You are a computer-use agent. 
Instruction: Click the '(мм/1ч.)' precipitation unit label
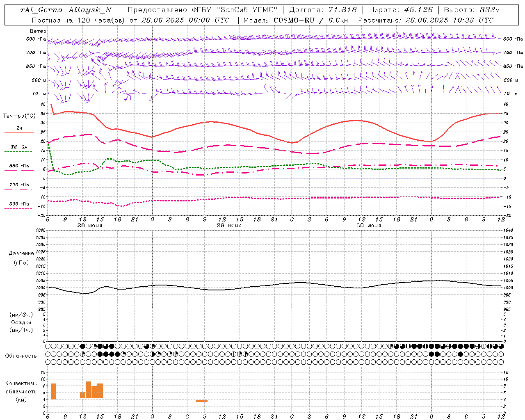pyautogui.click(x=21, y=330)
